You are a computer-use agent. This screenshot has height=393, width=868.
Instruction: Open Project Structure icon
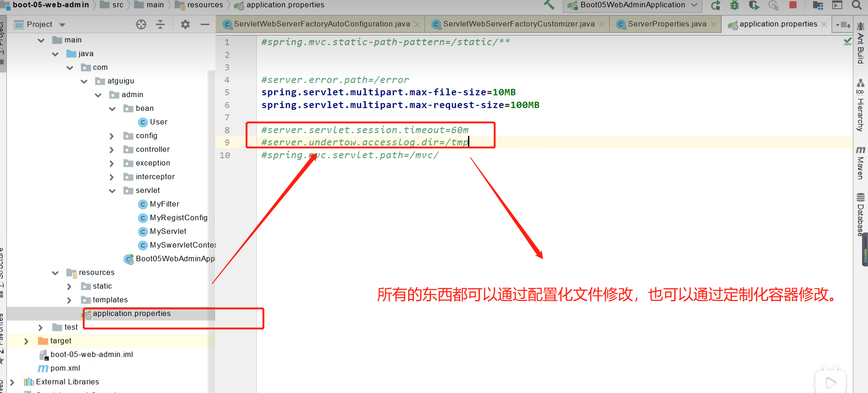tap(818, 5)
